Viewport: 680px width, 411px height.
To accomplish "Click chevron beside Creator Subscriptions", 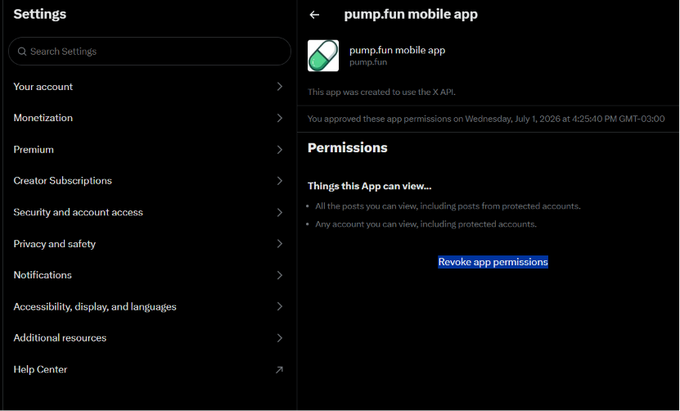I will click(x=280, y=181).
